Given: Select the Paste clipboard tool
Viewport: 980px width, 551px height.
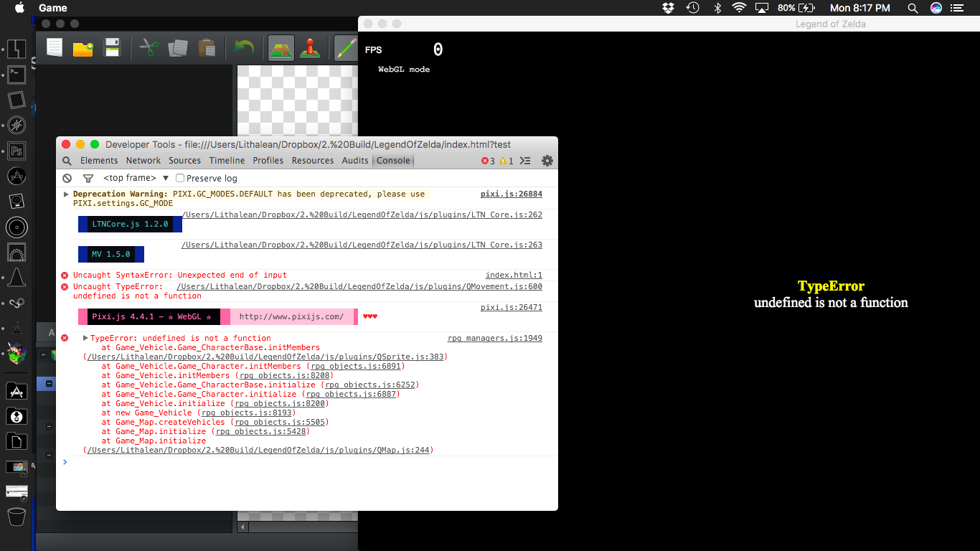Looking at the screenshot, I should point(207,48).
